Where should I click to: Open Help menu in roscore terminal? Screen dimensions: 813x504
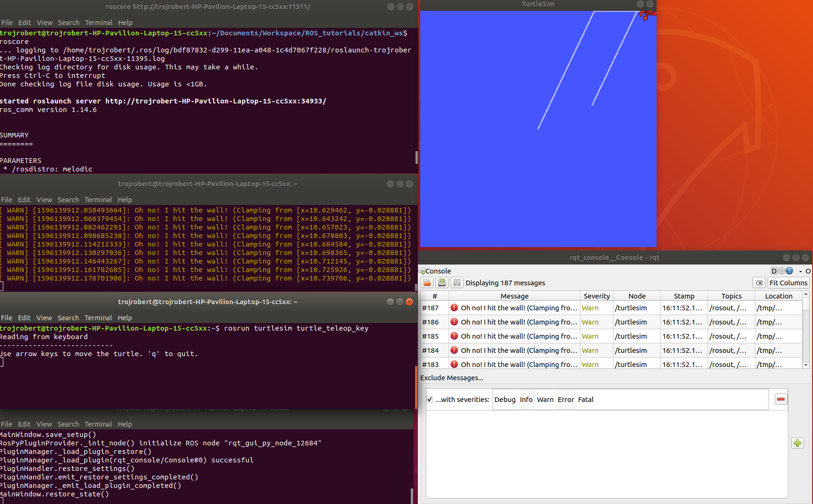tap(125, 23)
